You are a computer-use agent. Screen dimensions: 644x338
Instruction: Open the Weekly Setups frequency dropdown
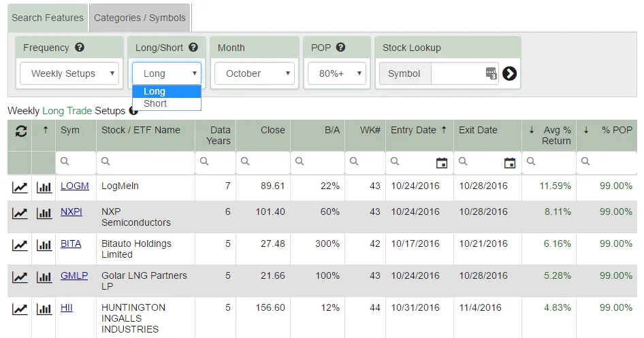tap(69, 73)
